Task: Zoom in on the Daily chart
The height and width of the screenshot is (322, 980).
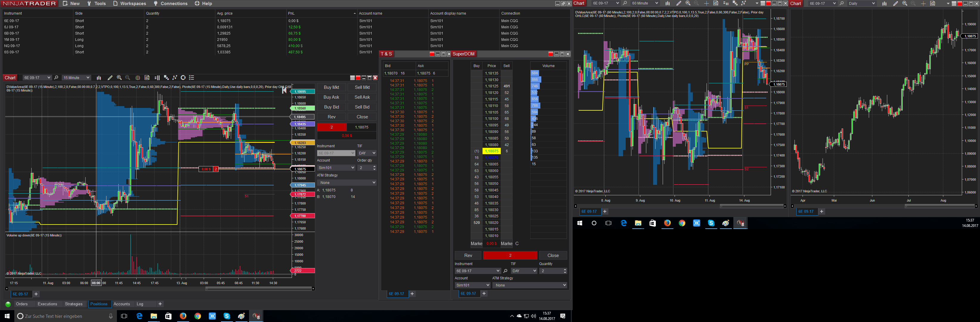Action: tap(905, 3)
